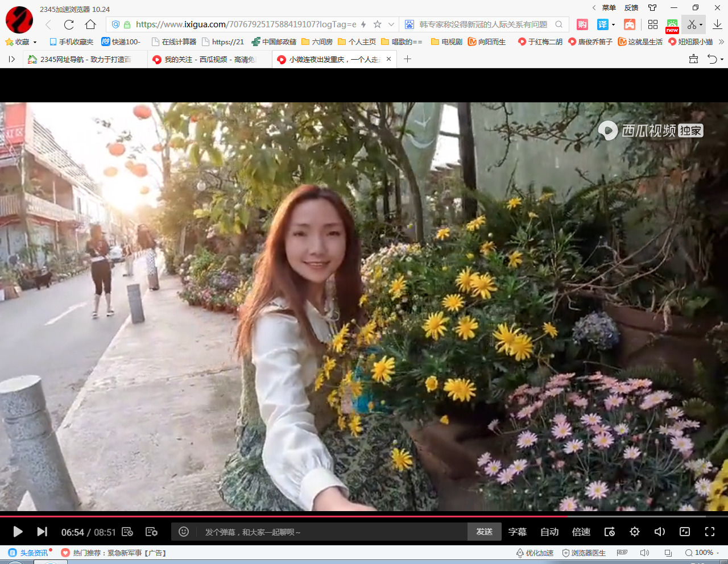Toggle the danmaku display icon
This screenshot has width=728, height=564.
click(127, 532)
